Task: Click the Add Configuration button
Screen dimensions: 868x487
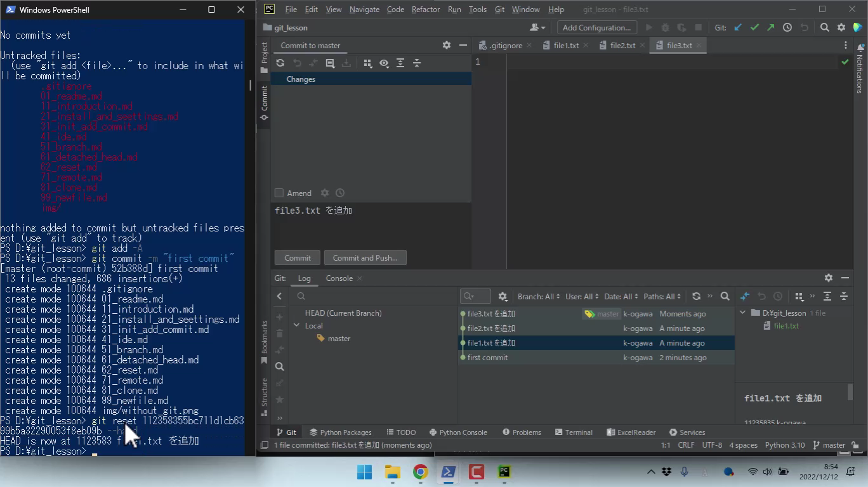Action: coord(596,27)
